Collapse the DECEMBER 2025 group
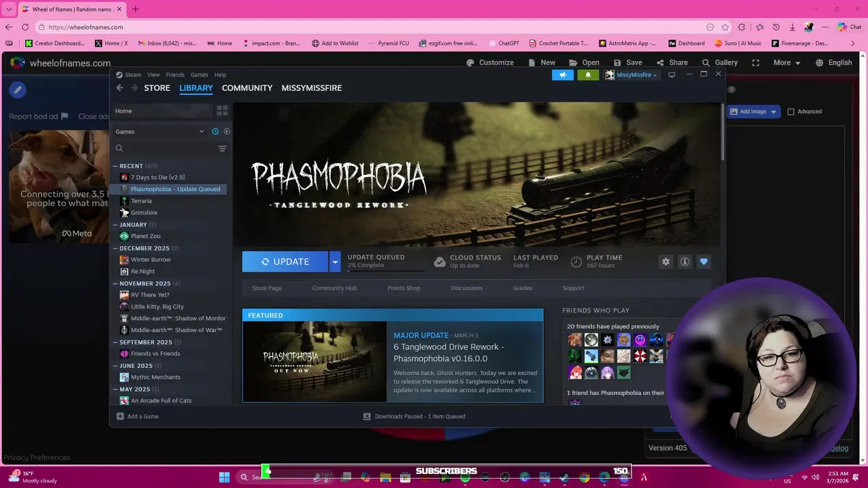868x488 pixels. click(x=115, y=248)
